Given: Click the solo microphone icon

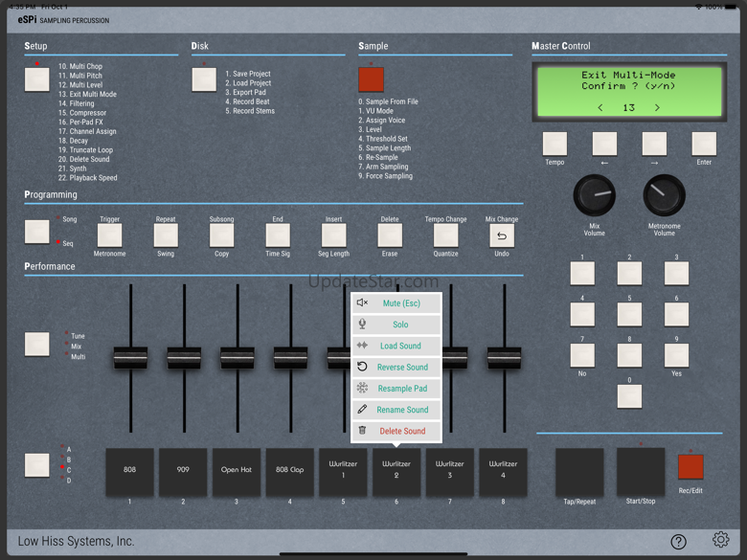Looking at the screenshot, I should pos(362,324).
